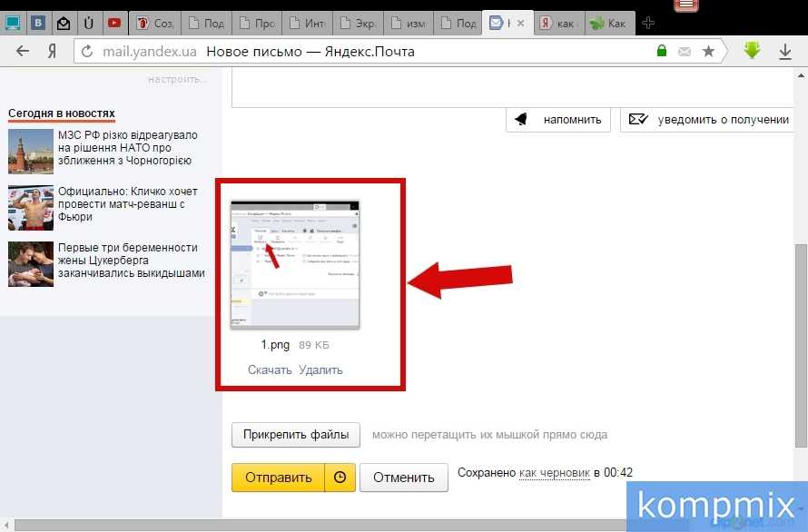Click the Zuckerberg news thumbnail
The width and height of the screenshot is (808, 532).
pyautogui.click(x=31, y=264)
